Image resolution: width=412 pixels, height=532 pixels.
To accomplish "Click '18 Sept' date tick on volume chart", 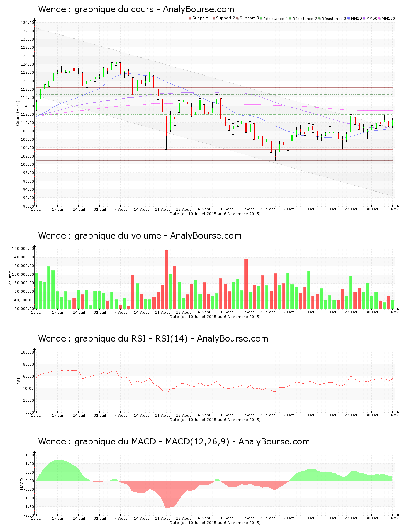I will [247, 312].
